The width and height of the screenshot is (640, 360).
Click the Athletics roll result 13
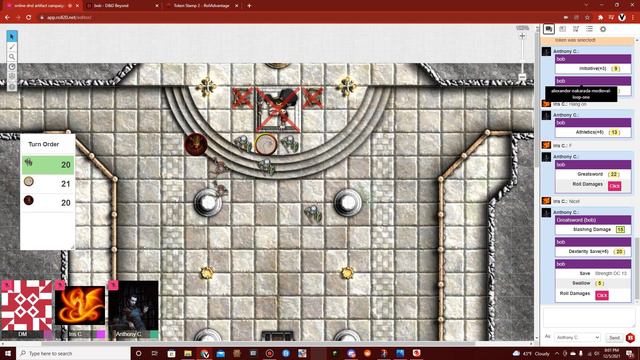[614, 132]
